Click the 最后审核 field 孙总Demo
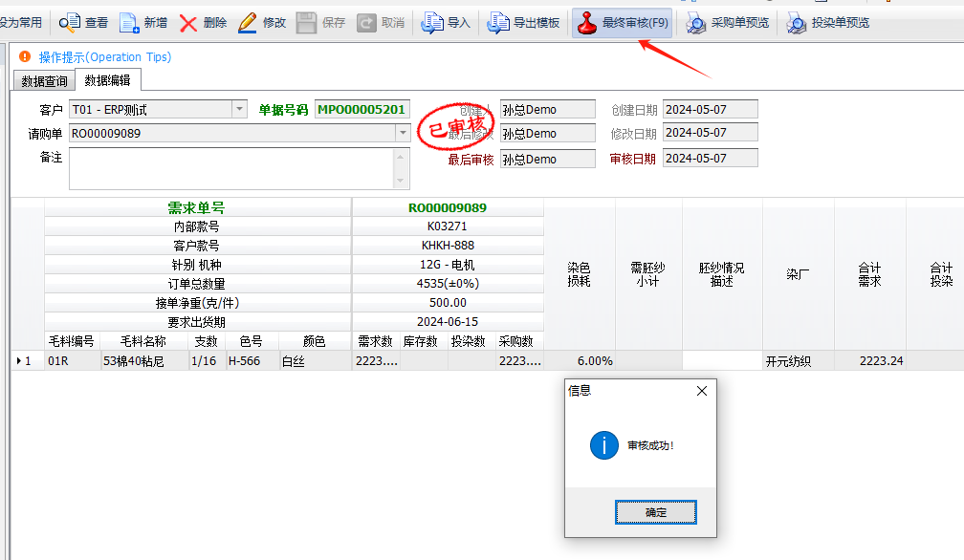The image size is (964, 560). [548, 159]
